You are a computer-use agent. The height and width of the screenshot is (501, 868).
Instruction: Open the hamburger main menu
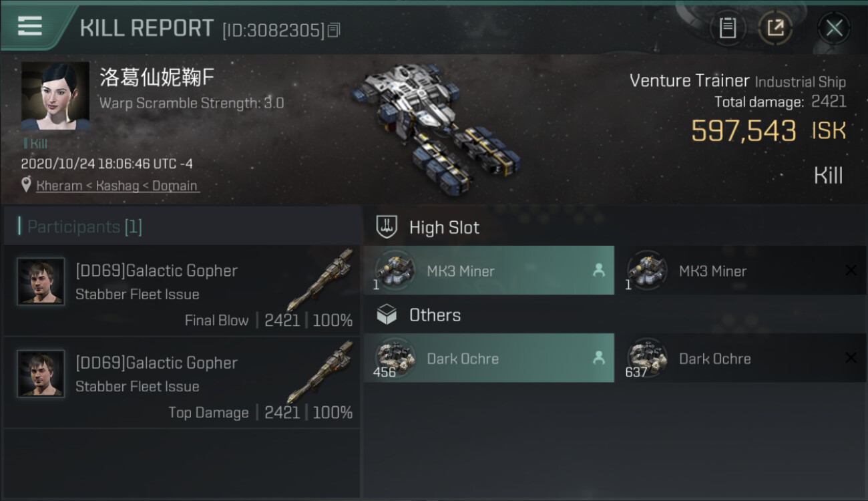tap(30, 27)
